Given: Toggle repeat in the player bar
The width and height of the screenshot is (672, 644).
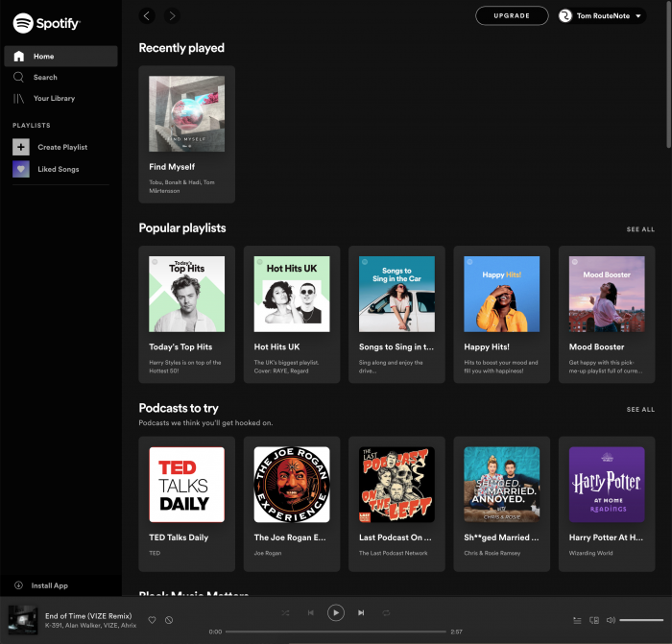Looking at the screenshot, I should click(x=386, y=612).
